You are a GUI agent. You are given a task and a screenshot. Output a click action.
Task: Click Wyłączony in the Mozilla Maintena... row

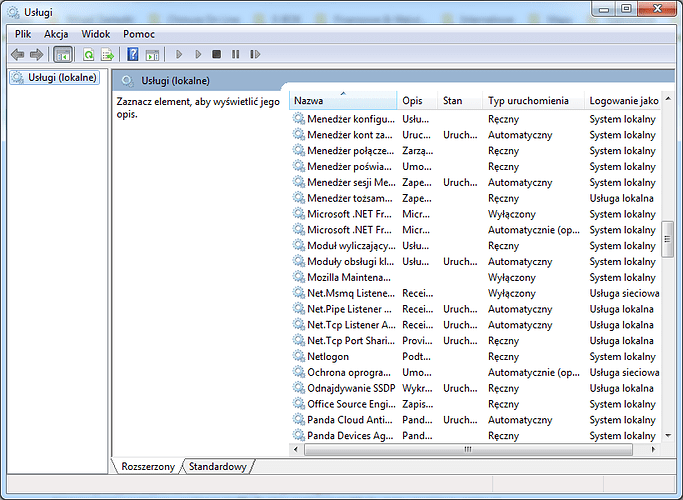point(511,277)
